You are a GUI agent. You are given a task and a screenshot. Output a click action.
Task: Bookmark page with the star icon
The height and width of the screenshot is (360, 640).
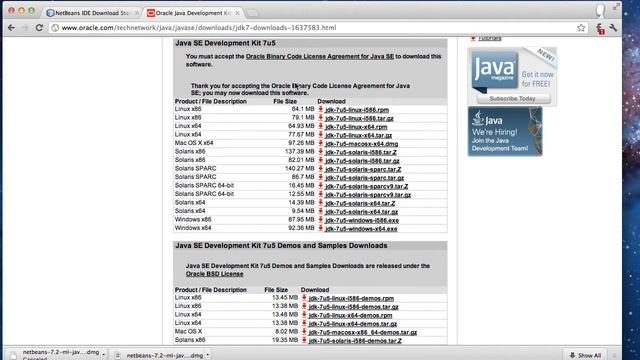(581, 28)
